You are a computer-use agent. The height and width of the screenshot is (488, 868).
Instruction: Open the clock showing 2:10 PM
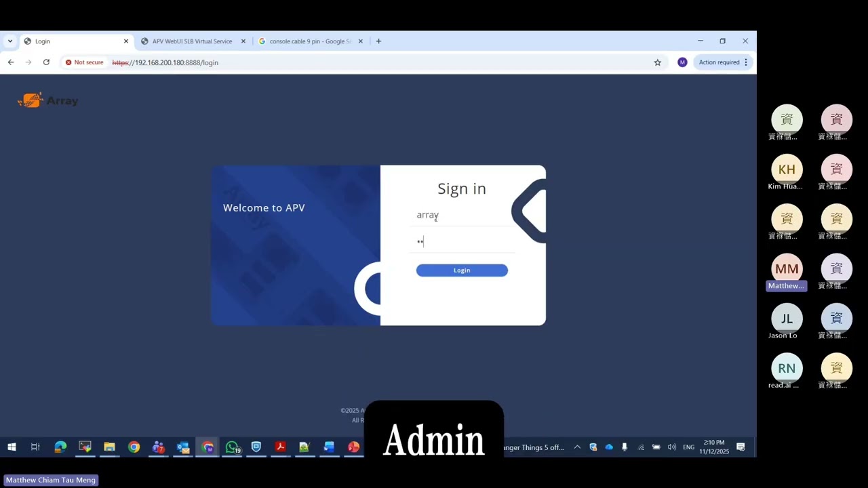coord(714,447)
